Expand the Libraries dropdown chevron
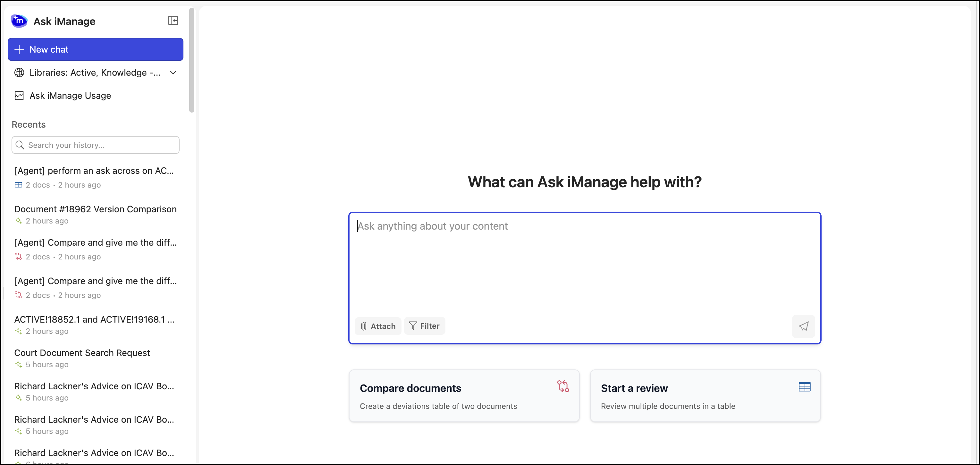The height and width of the screenshot is (465, 980). 173,73
